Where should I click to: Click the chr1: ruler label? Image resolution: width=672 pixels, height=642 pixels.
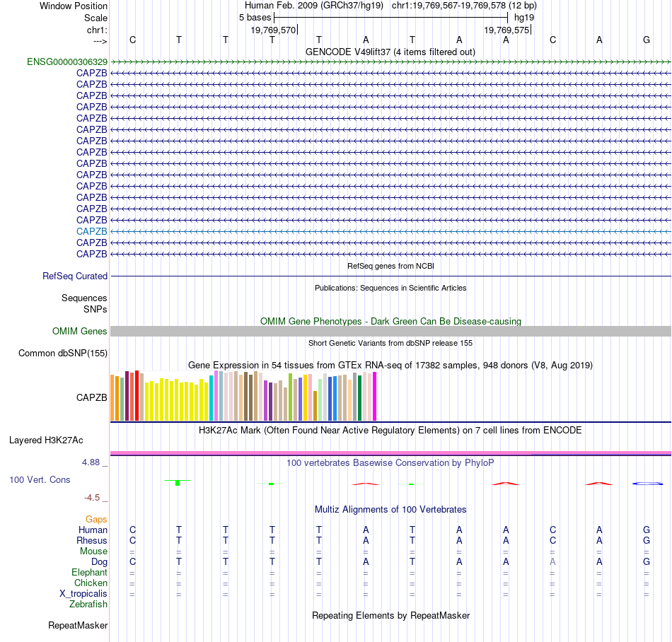(97, 30)
